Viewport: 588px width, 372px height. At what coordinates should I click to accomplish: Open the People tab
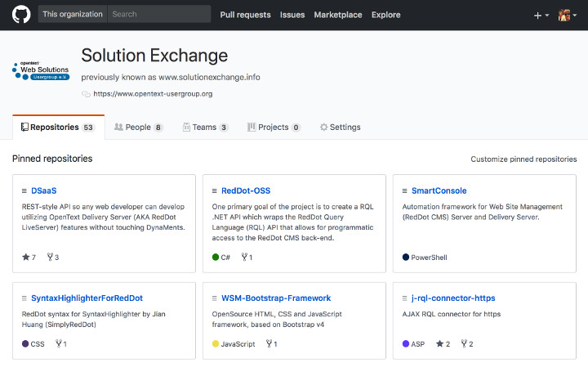pos(138,128)
